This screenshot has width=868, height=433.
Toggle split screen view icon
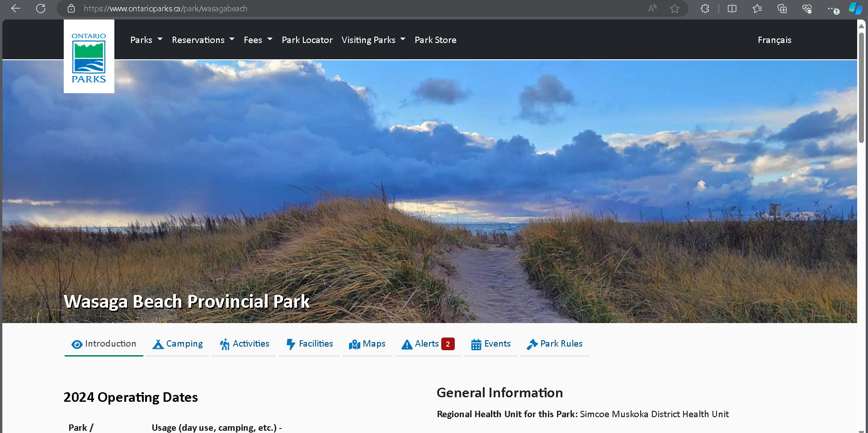pyautogui.click(x=732, y=9)
